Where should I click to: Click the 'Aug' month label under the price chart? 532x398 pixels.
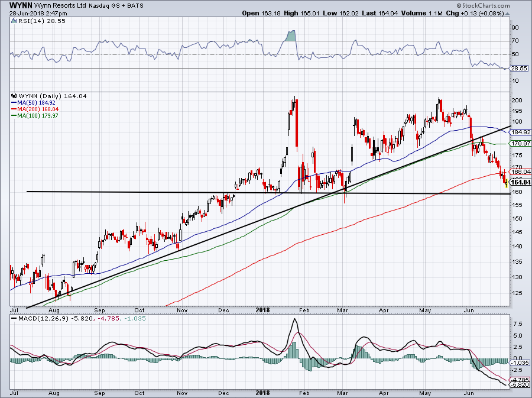[x=54, y=310]
